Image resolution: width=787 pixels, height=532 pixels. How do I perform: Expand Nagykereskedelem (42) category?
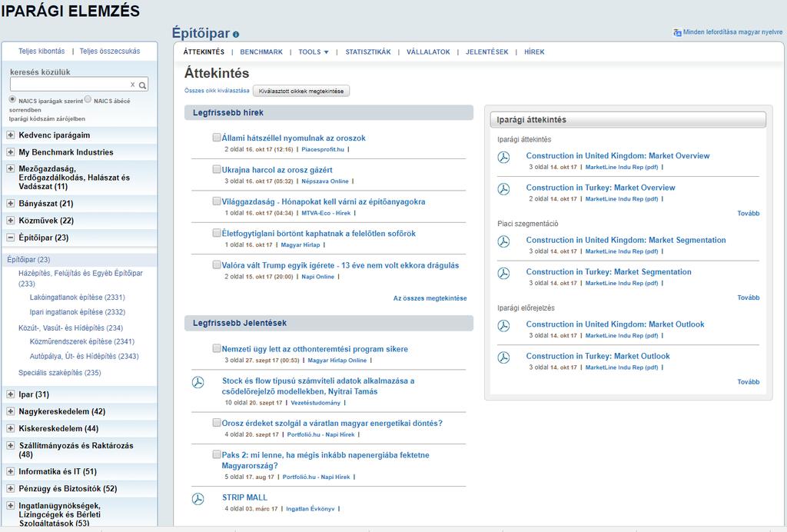point(10,411)
